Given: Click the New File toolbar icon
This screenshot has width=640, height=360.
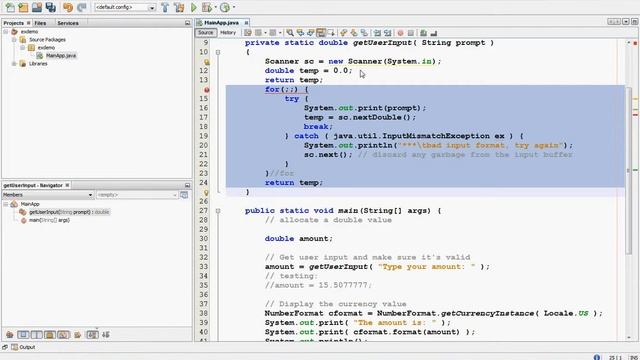Looking at the screenshot, I should 9,7.
